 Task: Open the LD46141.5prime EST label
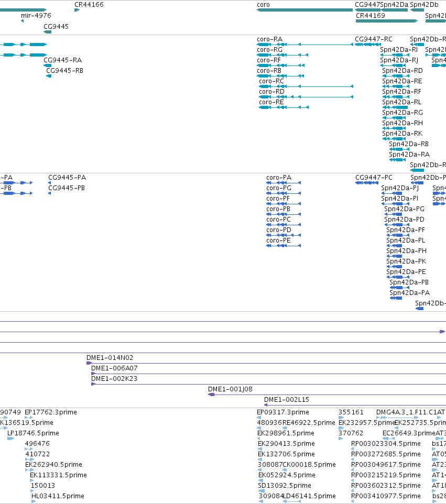[x=310, y=496]
